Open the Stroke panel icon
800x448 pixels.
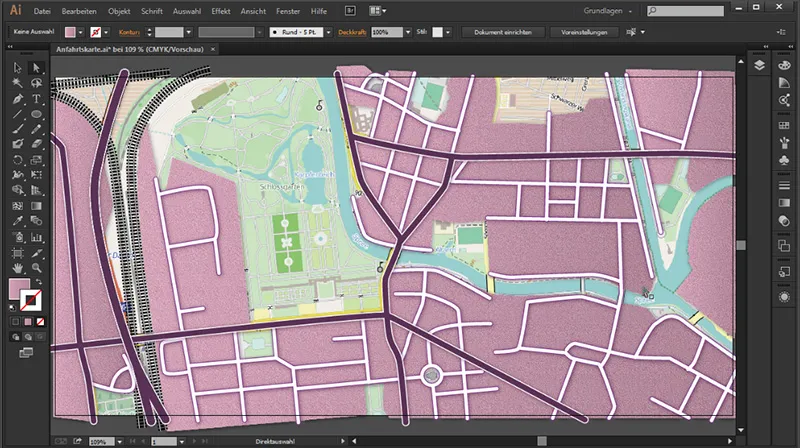784,186
